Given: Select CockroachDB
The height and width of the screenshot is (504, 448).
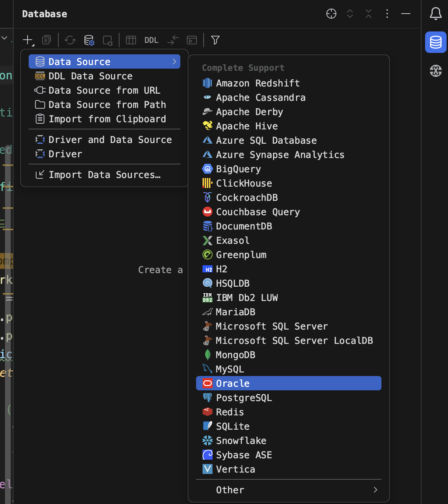Looking at the screenshot, I should (289, 197).
